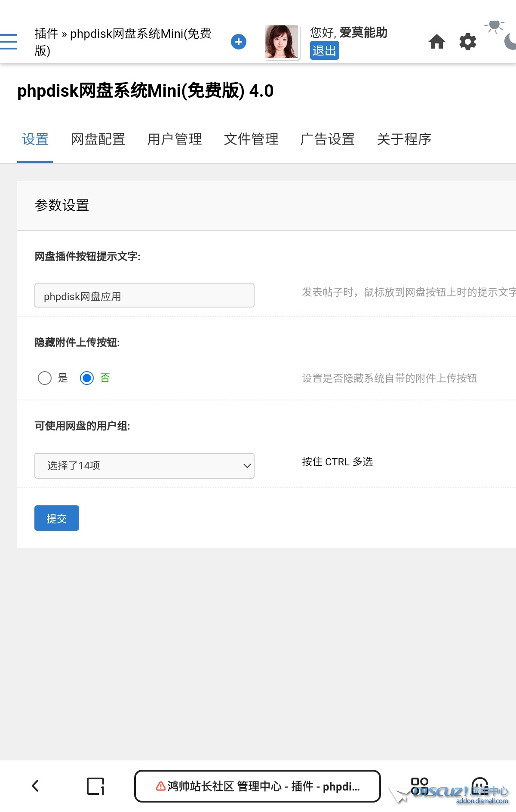516x812 pixels.
Task: Click the insecure warning triangle icon
Action: click(x=161, y=786)
